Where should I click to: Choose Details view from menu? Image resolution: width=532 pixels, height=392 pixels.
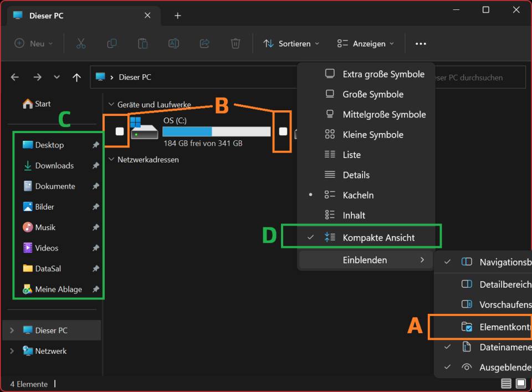[x=356, y=175]
